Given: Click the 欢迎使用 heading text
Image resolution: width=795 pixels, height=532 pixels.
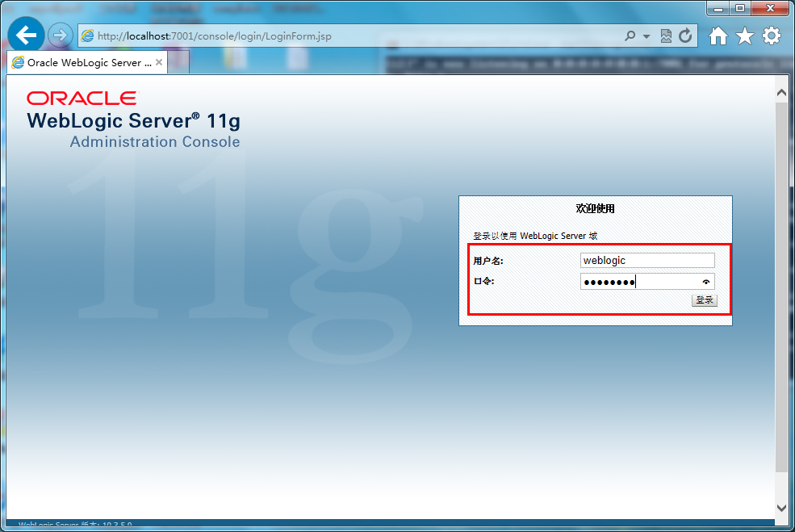Looking at the screenshot, I should [x=595, y=208].
